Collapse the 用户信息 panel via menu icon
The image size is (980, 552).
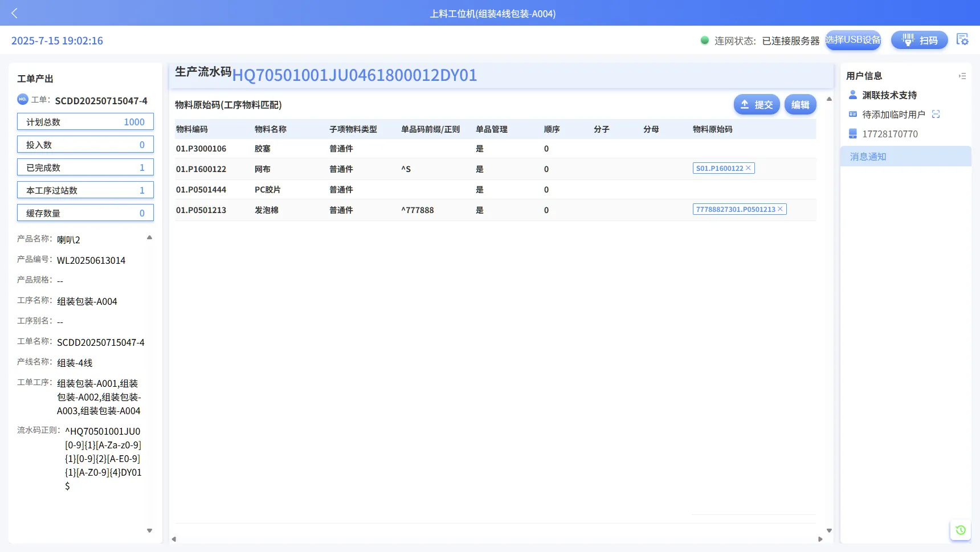click(x=962, y=76)
